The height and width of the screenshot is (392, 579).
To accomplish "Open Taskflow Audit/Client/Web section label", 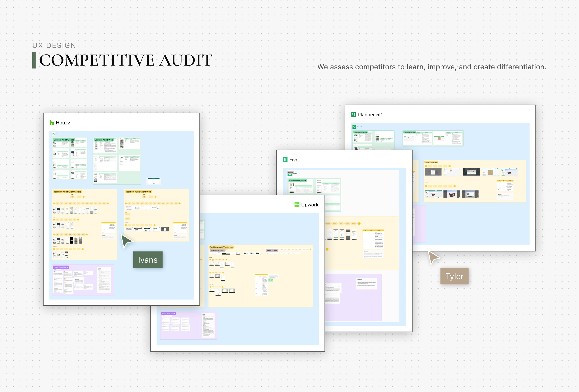I will tap(138, 192).
